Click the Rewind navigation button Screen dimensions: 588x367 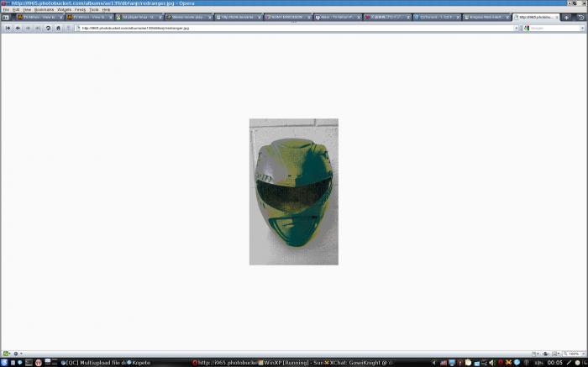[8, 28]
